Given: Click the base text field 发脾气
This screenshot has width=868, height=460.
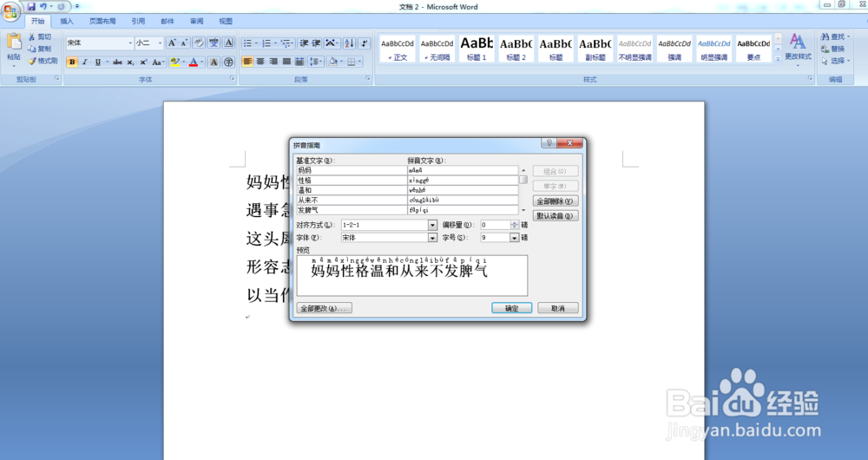Looking at the screenshot, I should 352,210.
